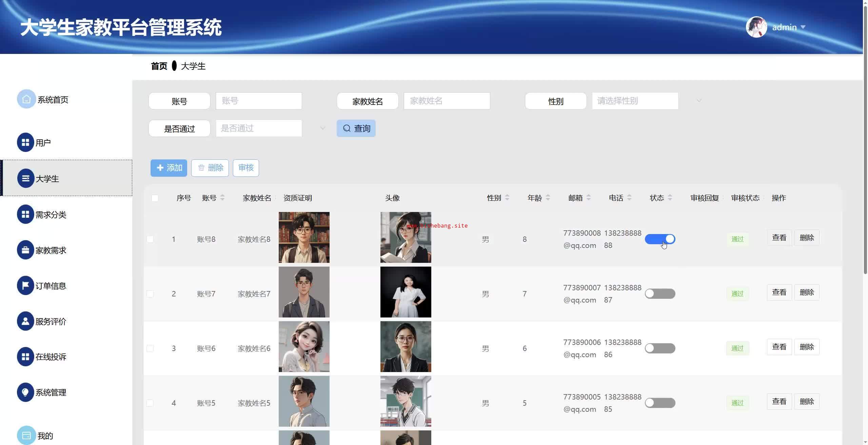Click the admin avatar picture
Screen dimensions: 868x445
756,27
